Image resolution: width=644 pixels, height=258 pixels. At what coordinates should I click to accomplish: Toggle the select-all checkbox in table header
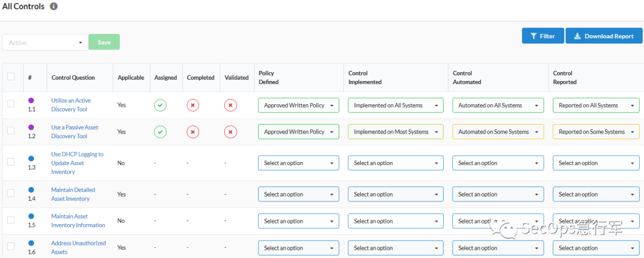11,76
